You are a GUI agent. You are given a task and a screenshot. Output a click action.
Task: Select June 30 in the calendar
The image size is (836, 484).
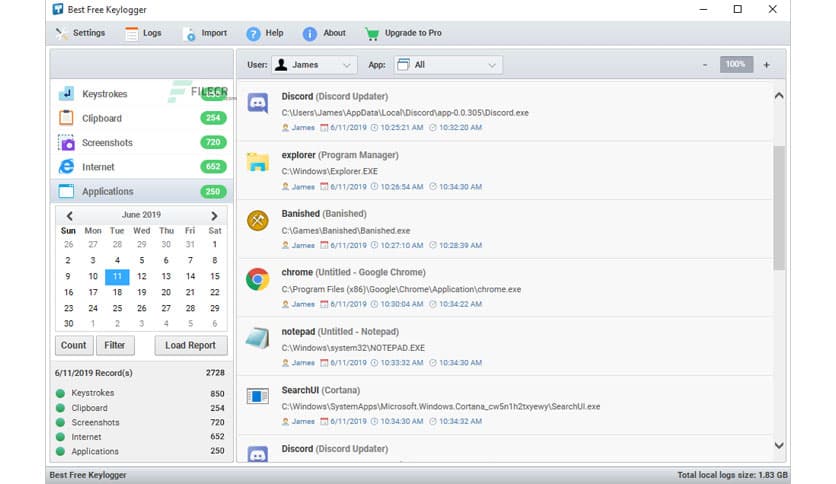point(68,324)
